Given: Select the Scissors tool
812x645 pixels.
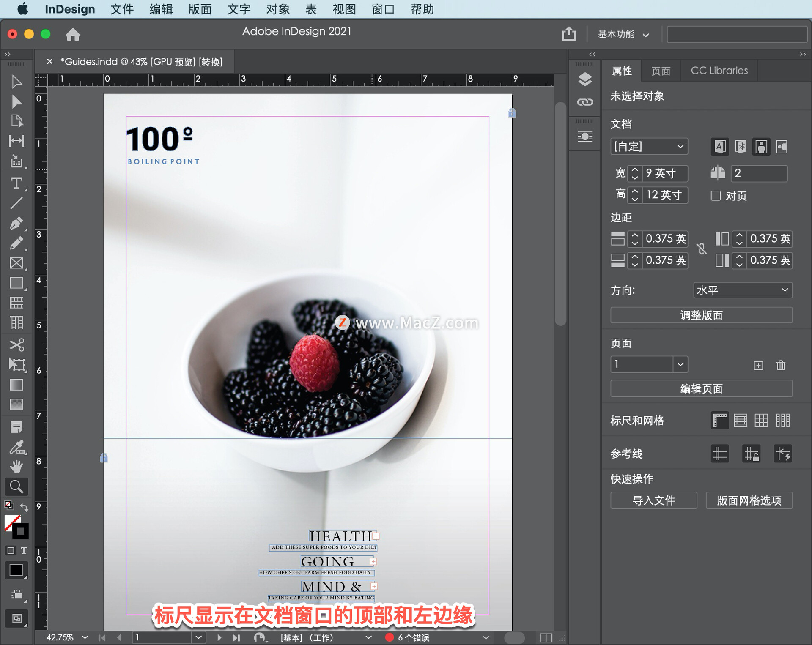Looking at the screenshot, I should [17, 345].
